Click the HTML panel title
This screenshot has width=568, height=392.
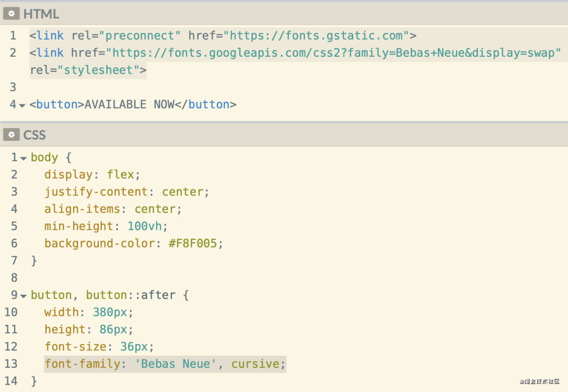pyautogui.click(x=41, y=14)
